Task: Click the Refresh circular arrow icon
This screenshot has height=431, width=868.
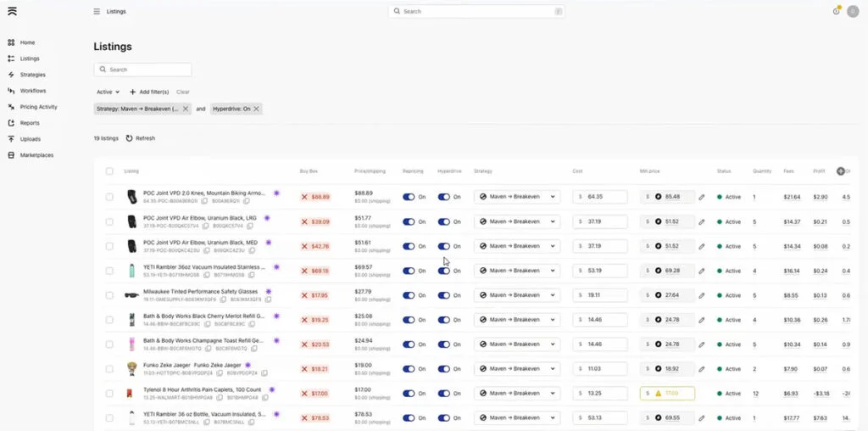Action: [129, 138]
